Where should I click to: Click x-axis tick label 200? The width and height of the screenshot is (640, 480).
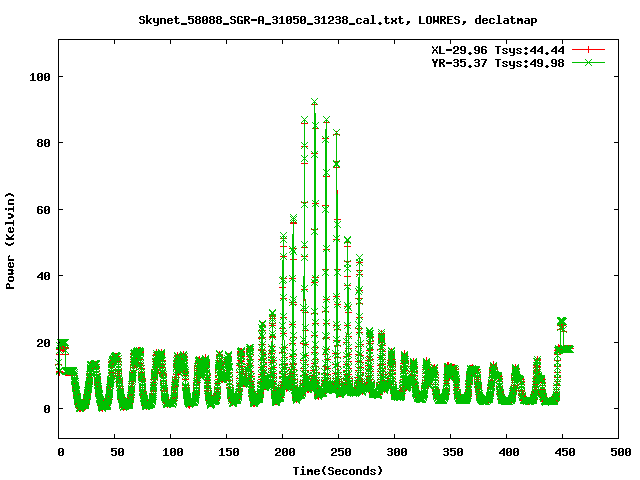pyautogui.click(x=285, y=452)
